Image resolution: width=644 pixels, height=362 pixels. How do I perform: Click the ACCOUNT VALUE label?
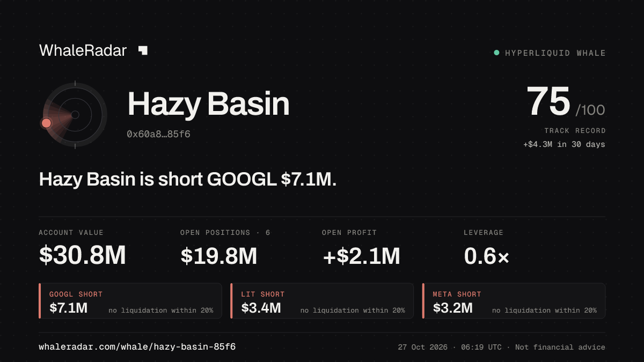pyautogui.click(x=71, y=233)
